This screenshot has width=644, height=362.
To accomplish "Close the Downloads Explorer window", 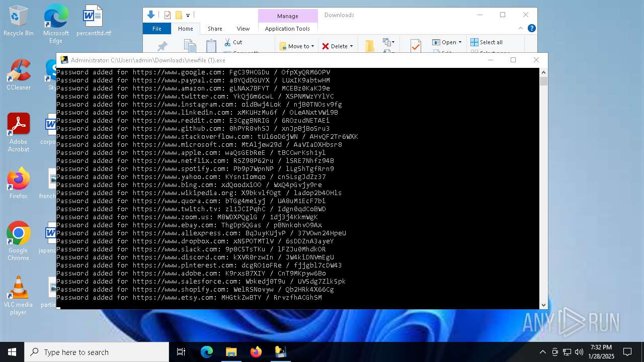I will click(526, 15).
